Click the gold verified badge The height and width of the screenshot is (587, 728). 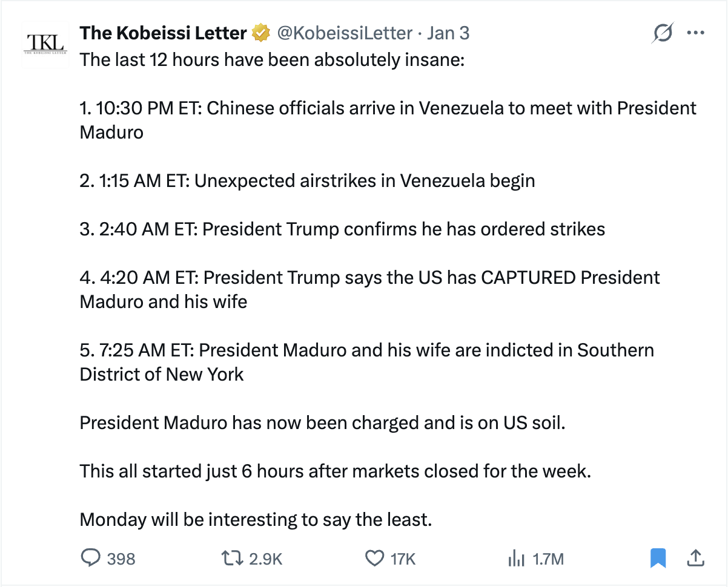(x=260, y=33)
